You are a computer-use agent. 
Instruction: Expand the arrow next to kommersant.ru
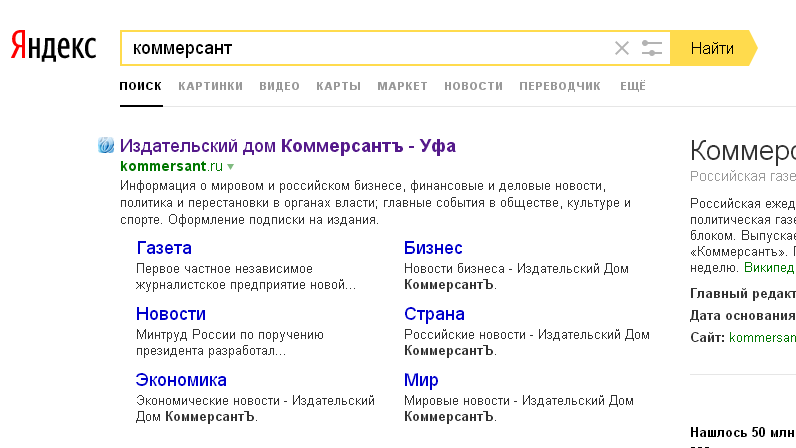(x=230, y=167)
